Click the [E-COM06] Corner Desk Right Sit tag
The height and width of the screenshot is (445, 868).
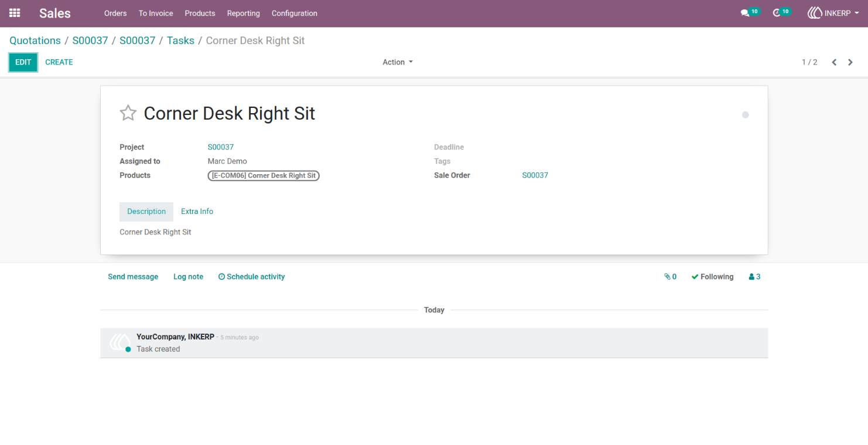(264, 175)
